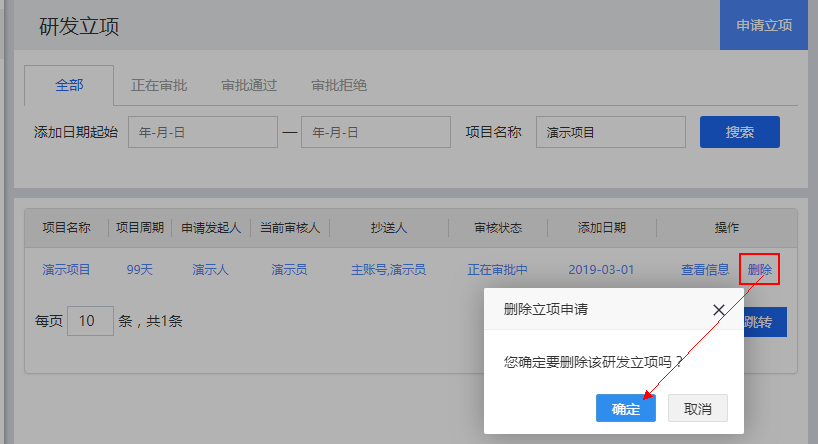
Task: Click the 删除 link in the row
Action: point(759,270)
